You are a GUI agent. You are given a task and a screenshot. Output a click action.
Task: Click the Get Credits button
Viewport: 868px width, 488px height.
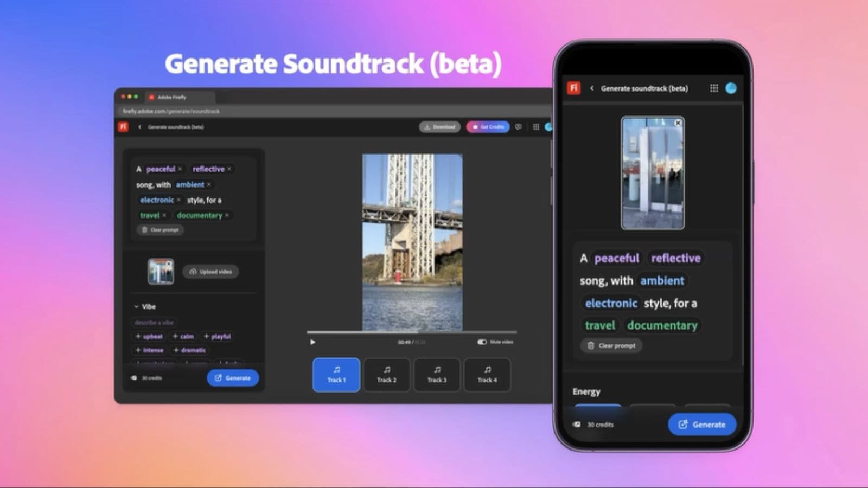pos(488,127)
